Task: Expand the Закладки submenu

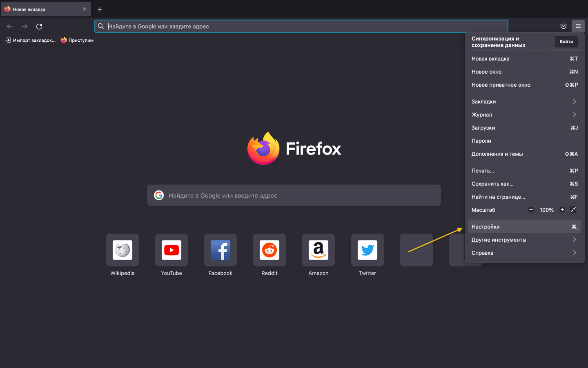Action: [x=524, y=101]
